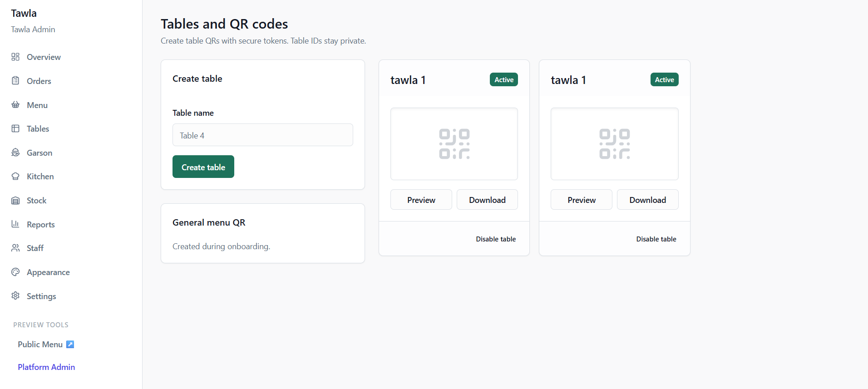
Task: Download the QR of left tawla 1 card
Action: (487, 200)
